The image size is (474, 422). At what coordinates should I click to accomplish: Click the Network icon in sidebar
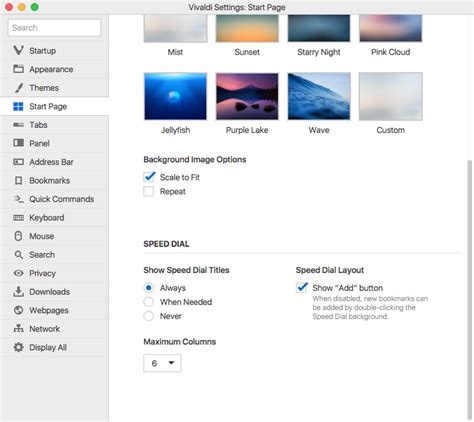click(18, 328)
